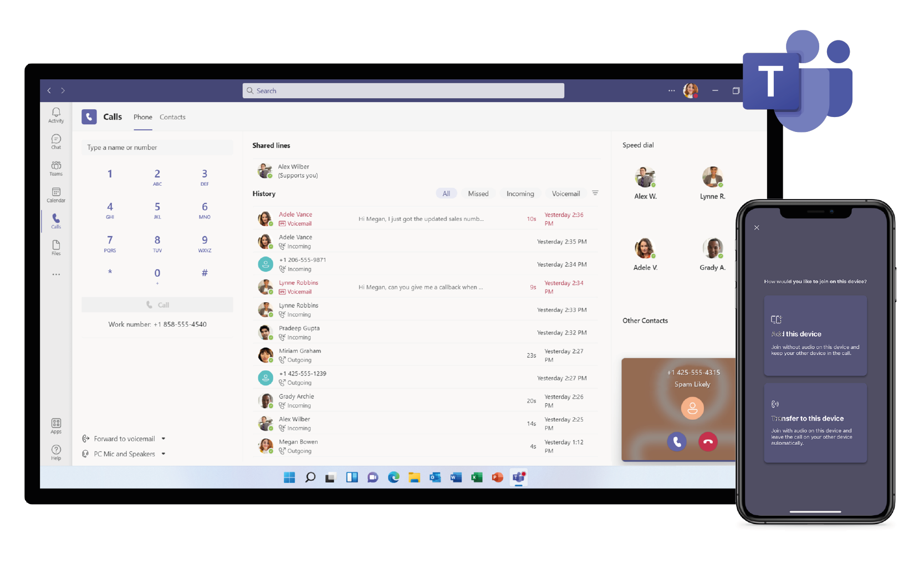
Task: Expand the Forward to voicemail options
Action: pyautogui.click(x=164, y=438)
